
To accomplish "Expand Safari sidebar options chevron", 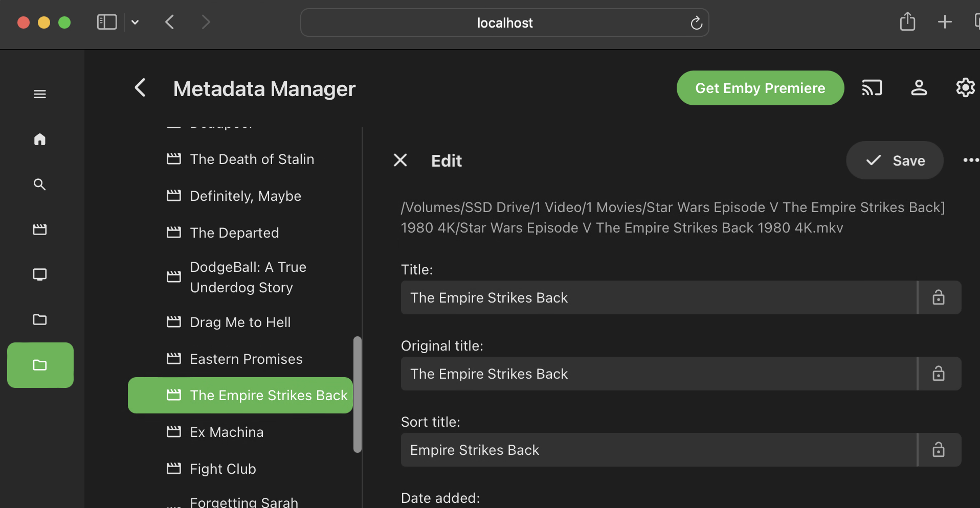I will 135,22.
